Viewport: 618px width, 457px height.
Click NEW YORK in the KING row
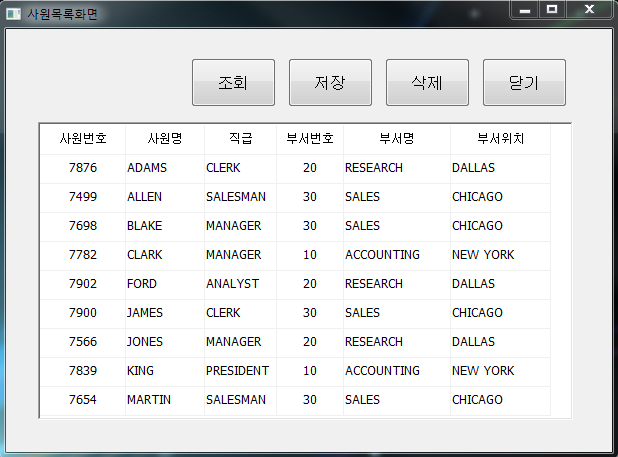pos(501,371)
